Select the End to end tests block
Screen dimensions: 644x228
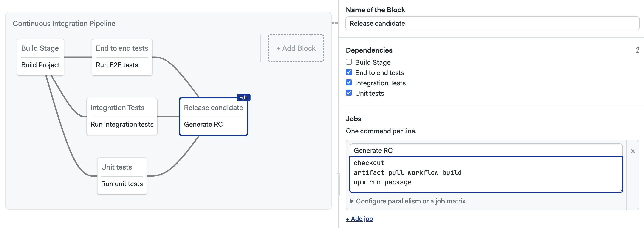click(122, 48)
